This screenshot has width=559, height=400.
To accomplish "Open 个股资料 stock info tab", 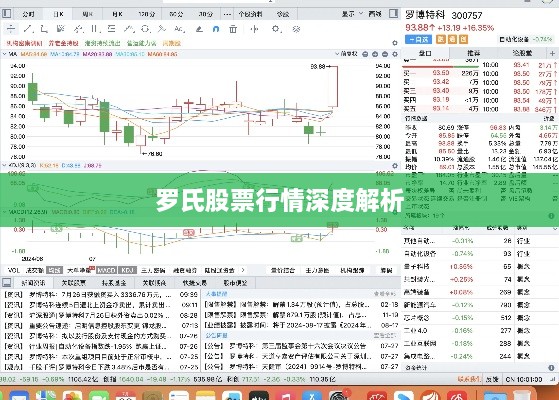I will pyautogui.click(x=250, y=14).
